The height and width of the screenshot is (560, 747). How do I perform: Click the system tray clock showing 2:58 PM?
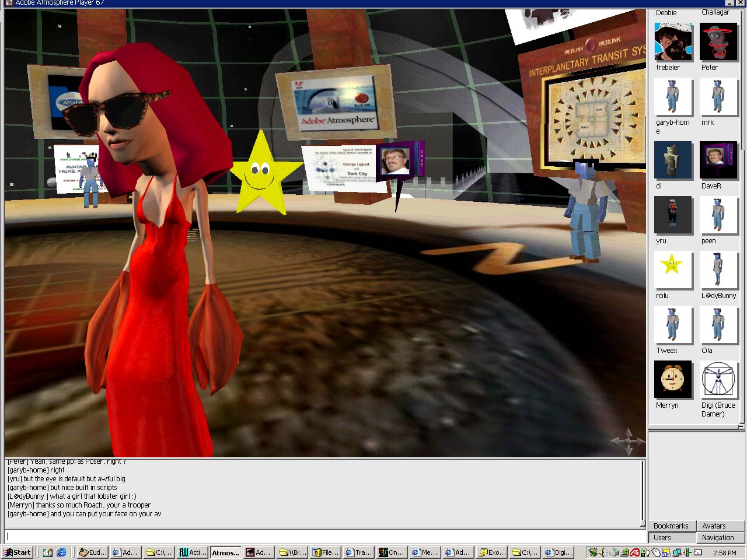(724, 552)
